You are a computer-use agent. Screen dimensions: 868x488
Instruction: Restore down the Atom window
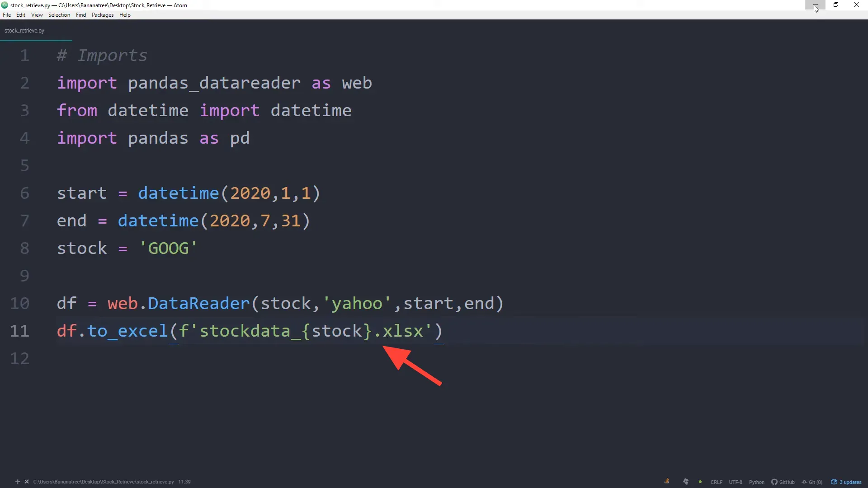pyautogui.click(x=836, y=5)
